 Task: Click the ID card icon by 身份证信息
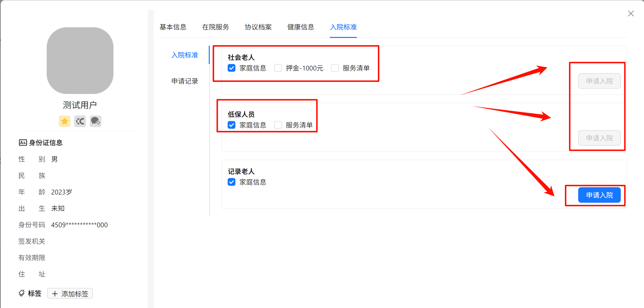coord(23,143)
